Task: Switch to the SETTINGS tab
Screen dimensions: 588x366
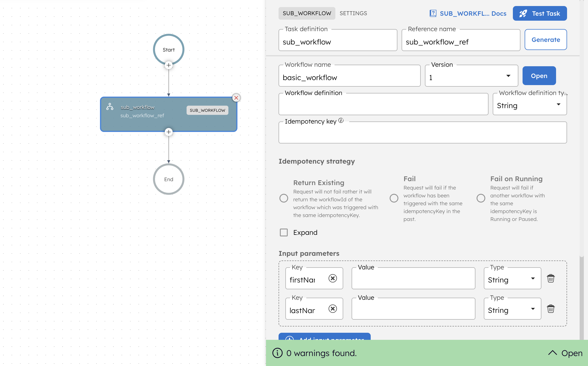Action: (353, 13)
